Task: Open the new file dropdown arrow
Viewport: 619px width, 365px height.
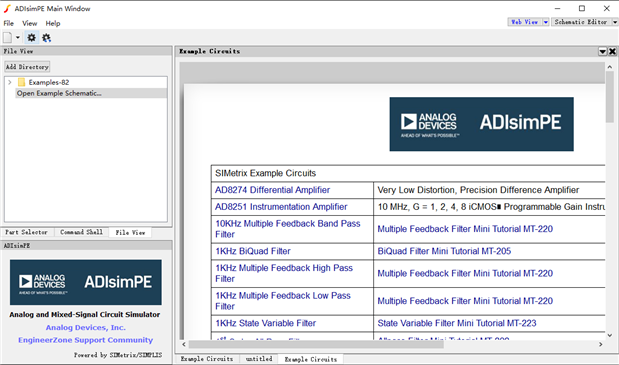Action: 18,38
